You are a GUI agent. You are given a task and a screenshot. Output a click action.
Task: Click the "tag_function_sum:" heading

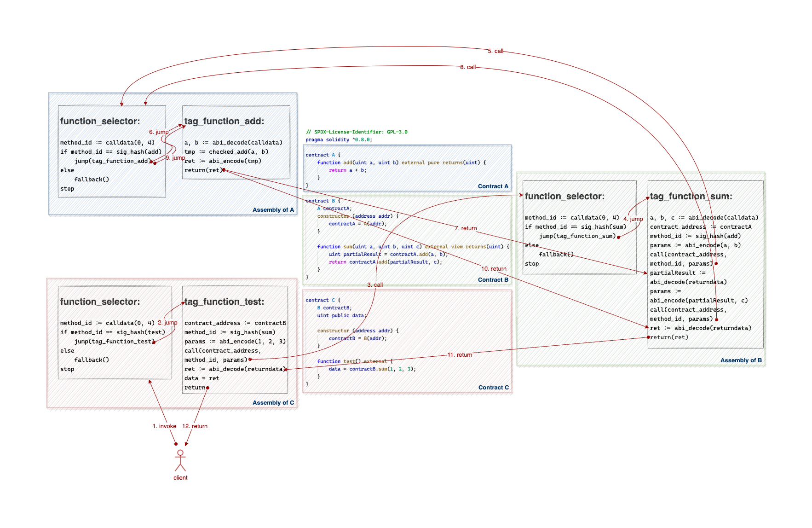coord(691,197)
